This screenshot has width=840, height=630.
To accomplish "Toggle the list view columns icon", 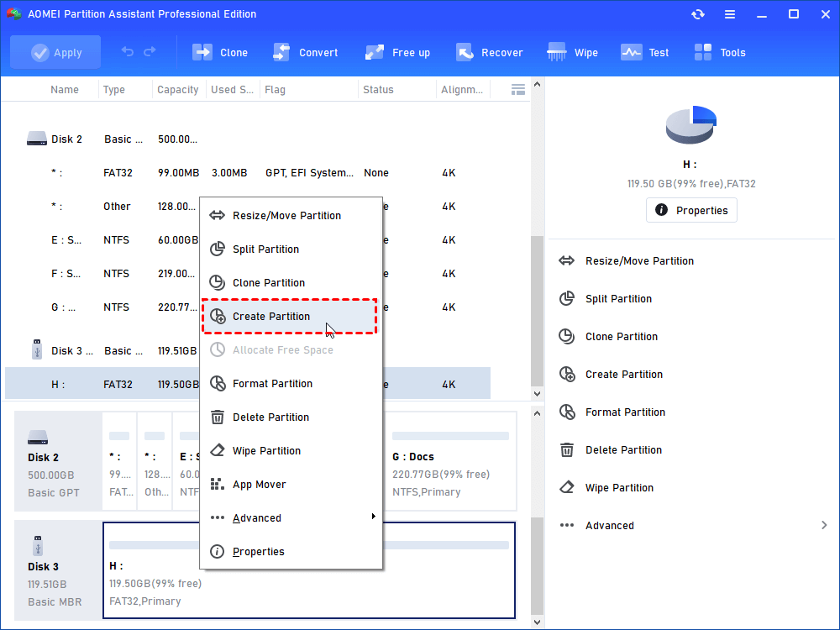I will click(x=518, y=89).
